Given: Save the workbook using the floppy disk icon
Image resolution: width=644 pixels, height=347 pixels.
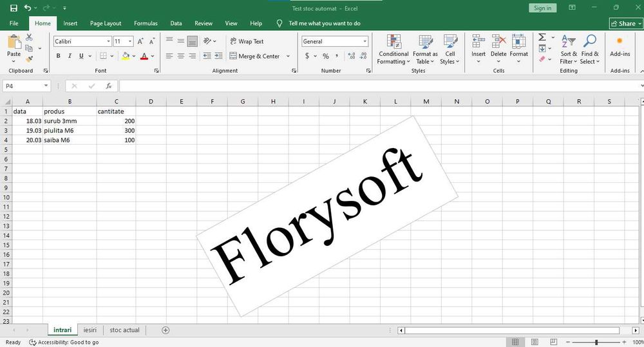Looking at the screenshot, I should coord(14,8).
